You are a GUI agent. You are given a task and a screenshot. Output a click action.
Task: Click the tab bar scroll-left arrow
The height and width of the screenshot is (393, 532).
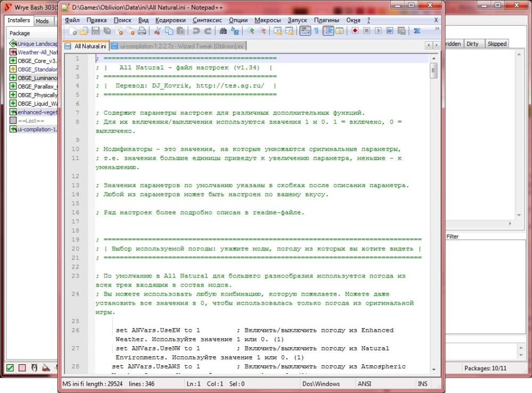(x=429, y=45)
